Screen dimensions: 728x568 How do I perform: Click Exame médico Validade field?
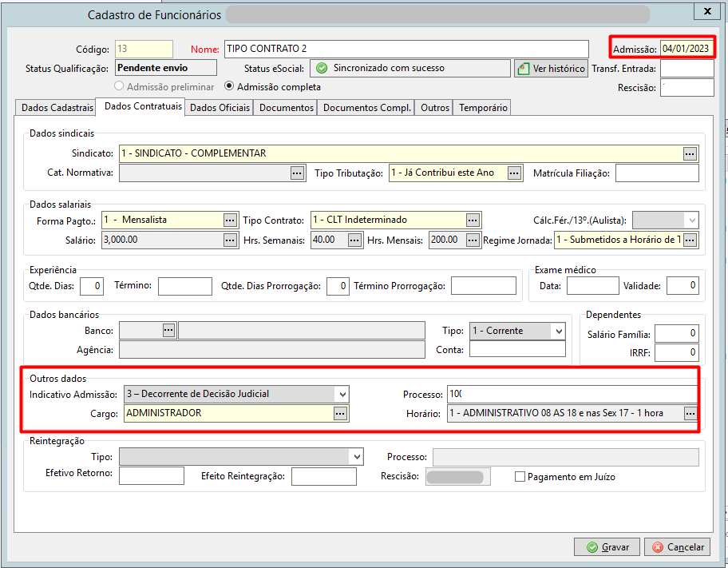pyautogui.click(x=682, y=286)
